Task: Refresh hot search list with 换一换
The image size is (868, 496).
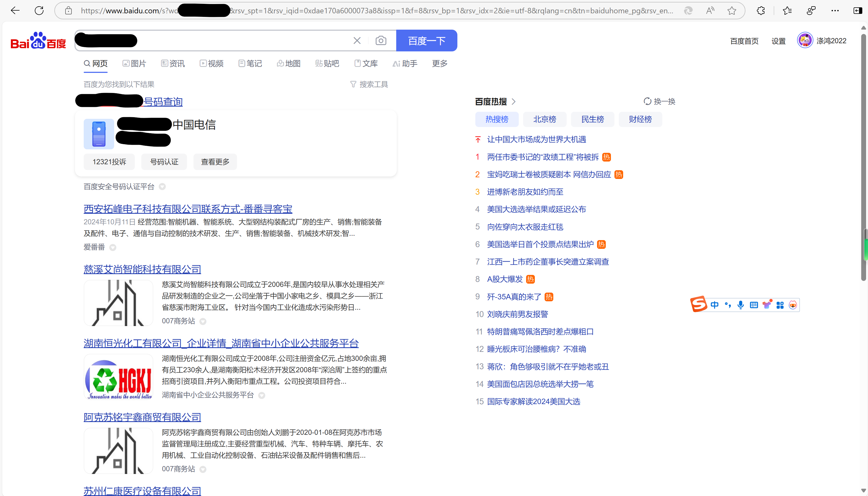Action: (x=659, y=101)
